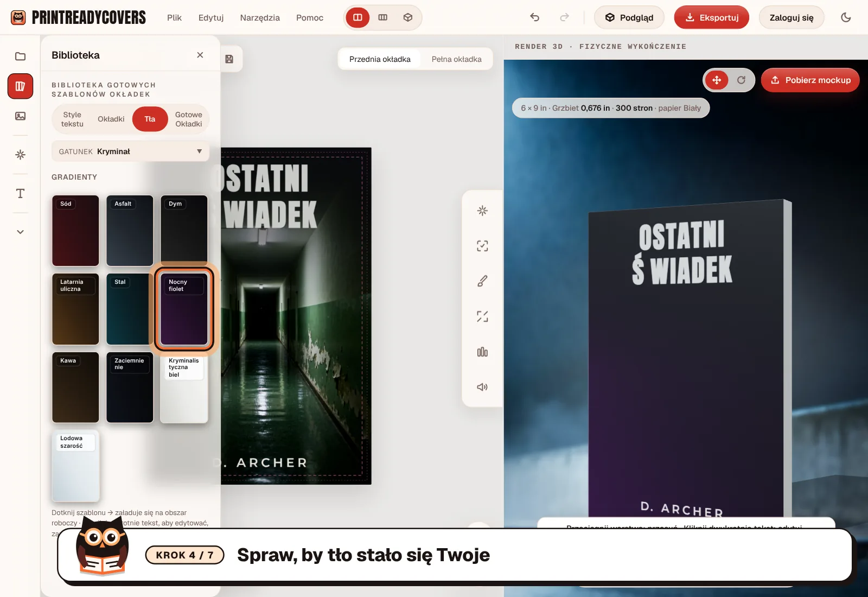The height and width of the screenshot is (597, 868).
Task: Switch to Gotowe Okładki tab
Action: tap(189, 119)
